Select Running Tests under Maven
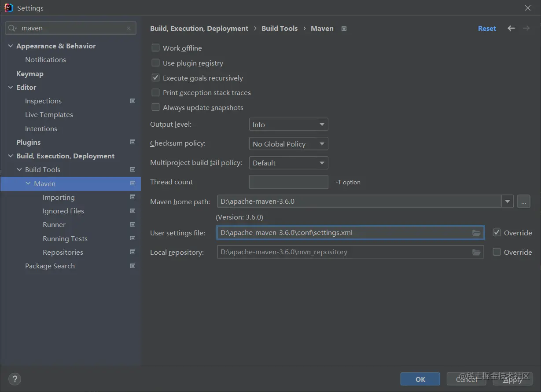 point(65,238)
